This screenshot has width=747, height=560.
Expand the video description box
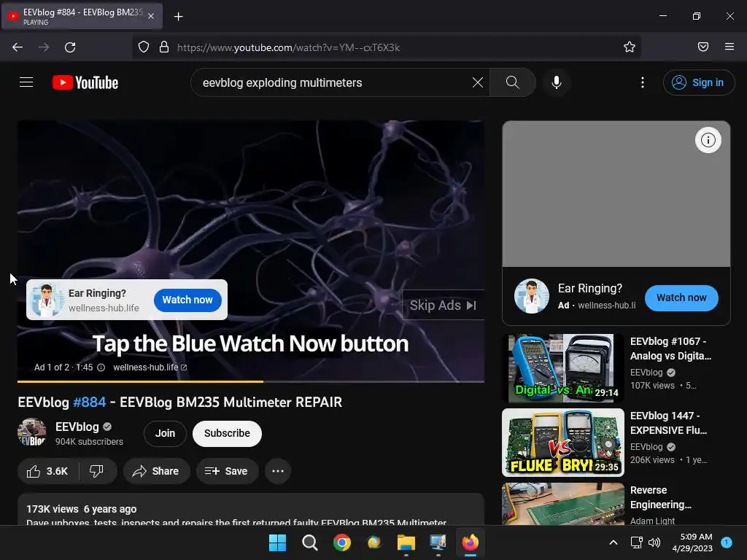[251, 510]
